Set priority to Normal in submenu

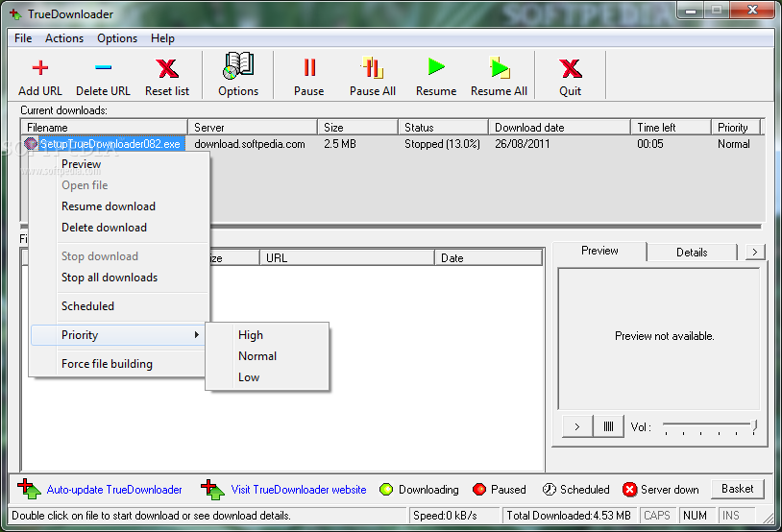click(267, 356)
